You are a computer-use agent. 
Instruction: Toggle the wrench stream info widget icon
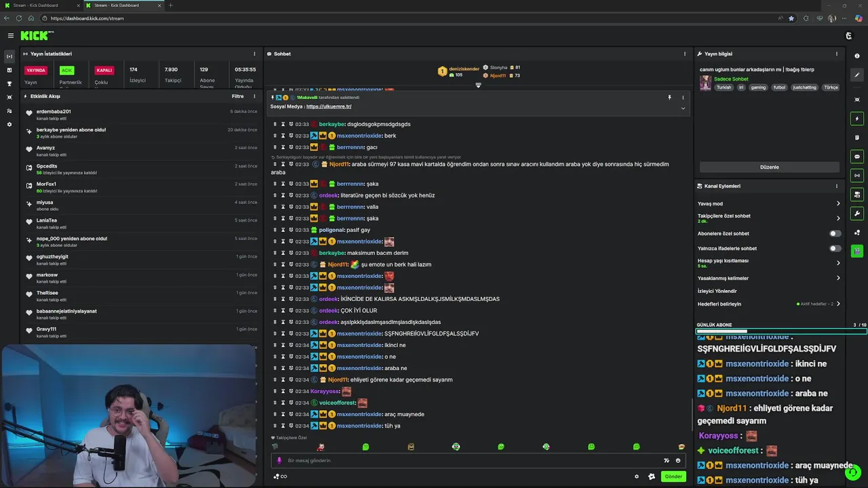[857, 213]
